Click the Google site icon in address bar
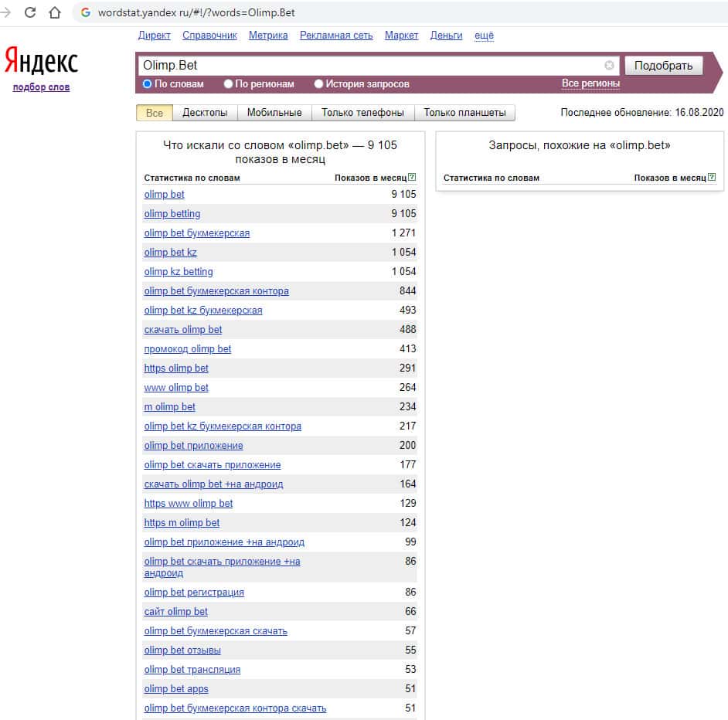Viewport: 728px width, 720px height. click(x=86, y=12)
